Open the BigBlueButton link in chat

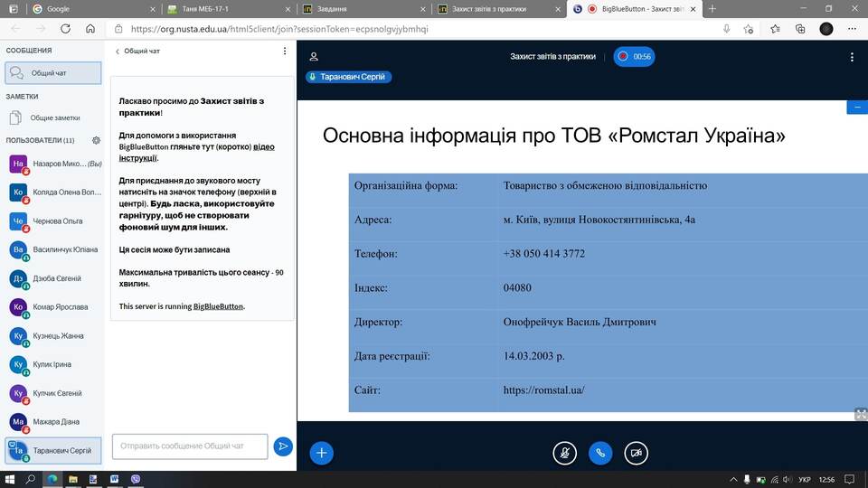coord(218,306)
